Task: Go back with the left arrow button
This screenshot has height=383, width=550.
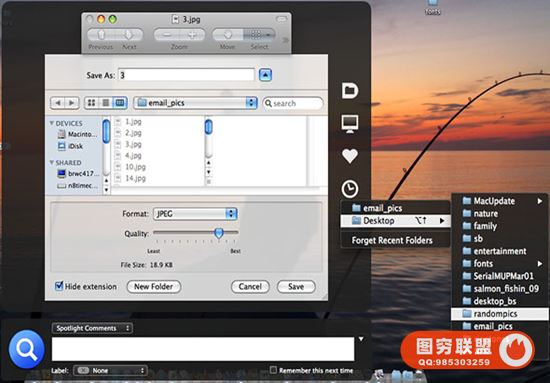Action: 58,103
